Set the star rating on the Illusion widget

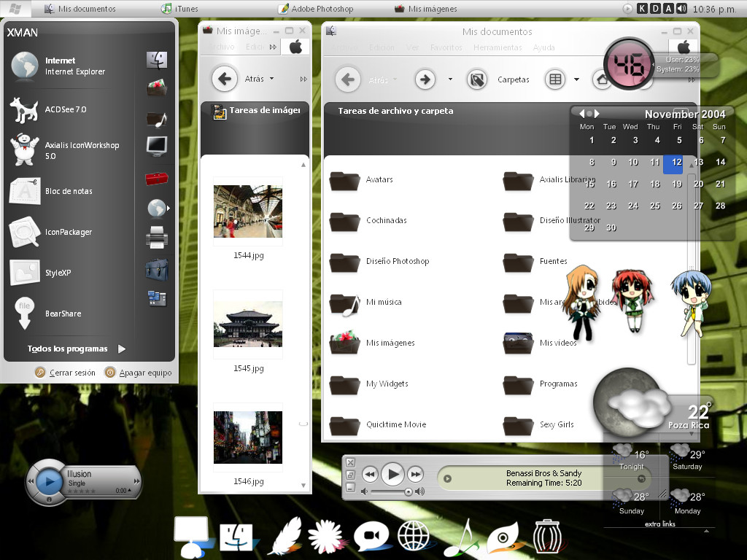82,491
